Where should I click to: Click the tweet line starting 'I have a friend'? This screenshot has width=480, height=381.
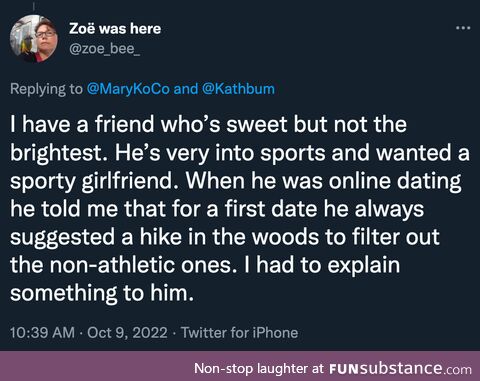[208, 124]
